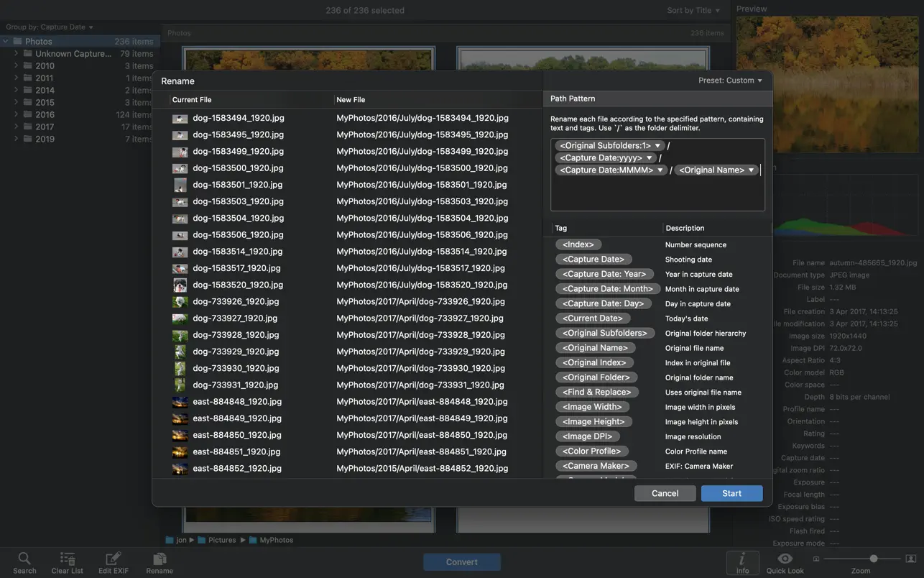Cancel the Rename dialog
Viewport: 924px width, 578px height.
tap(665, 493)
